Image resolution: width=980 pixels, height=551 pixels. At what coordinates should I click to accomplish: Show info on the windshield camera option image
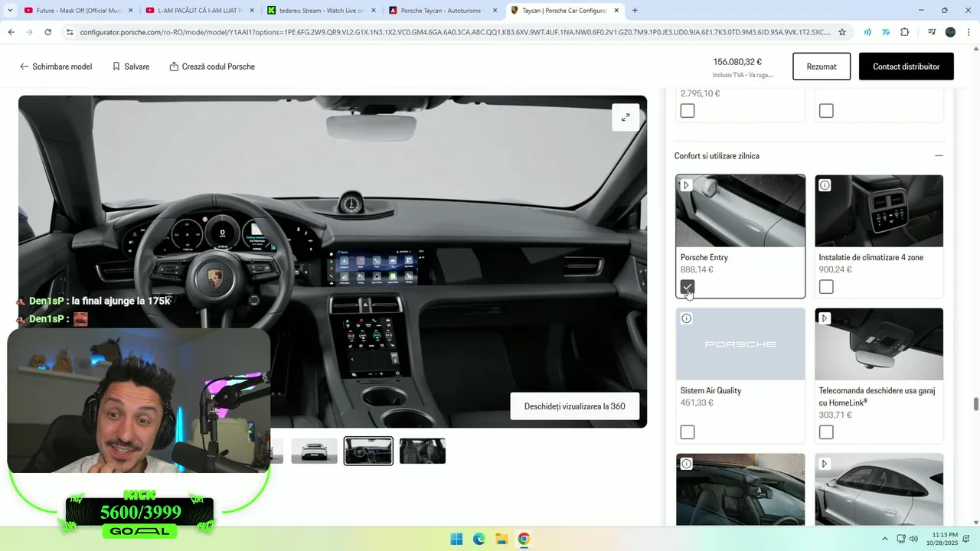687,464
